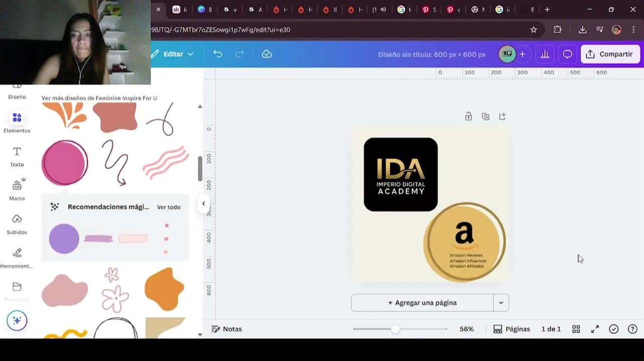644x361 pixels.
Task: Click the elements panel scrollbar thumb
Action: 200,168
